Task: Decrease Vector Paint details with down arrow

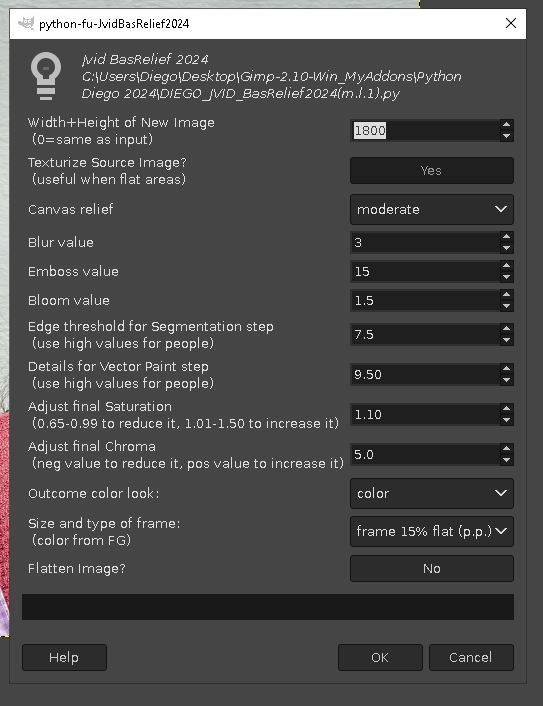Action: point(507,380)
